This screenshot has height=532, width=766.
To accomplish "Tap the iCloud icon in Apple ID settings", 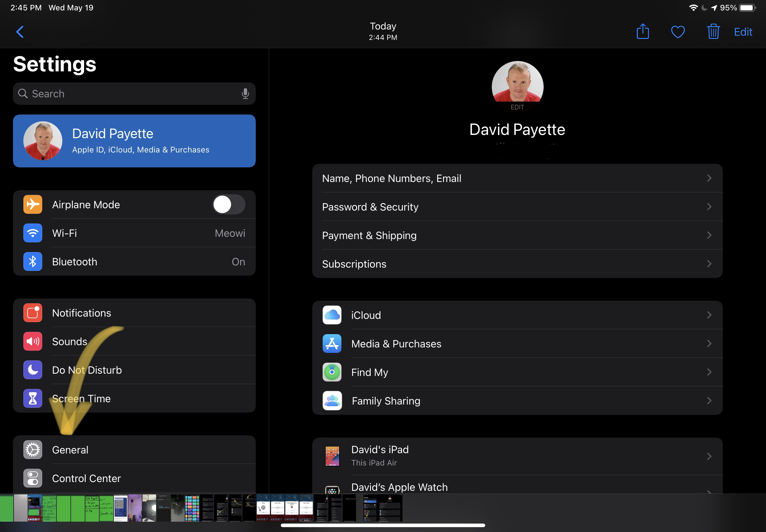I will (x=332, y=315).
